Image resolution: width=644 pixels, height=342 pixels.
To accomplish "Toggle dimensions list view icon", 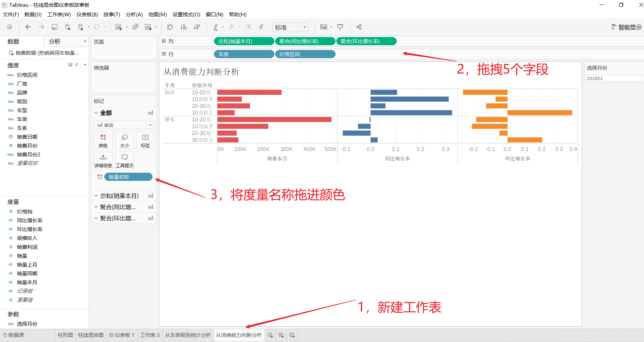I will [x=70, y=65].
